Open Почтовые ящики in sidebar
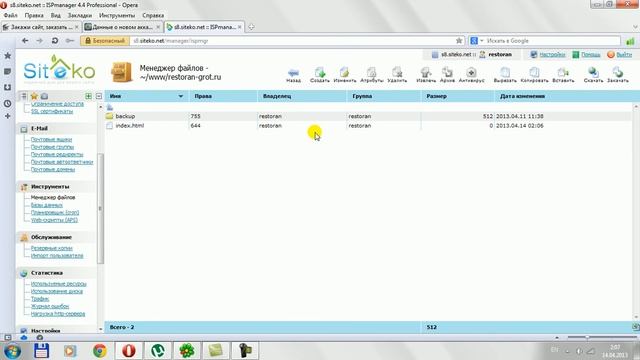Viewport: 640px width, 360px height. 51,140
